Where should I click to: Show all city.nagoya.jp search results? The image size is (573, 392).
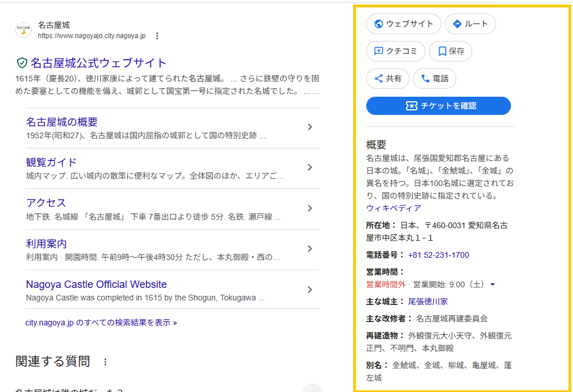tap(101, 323)
